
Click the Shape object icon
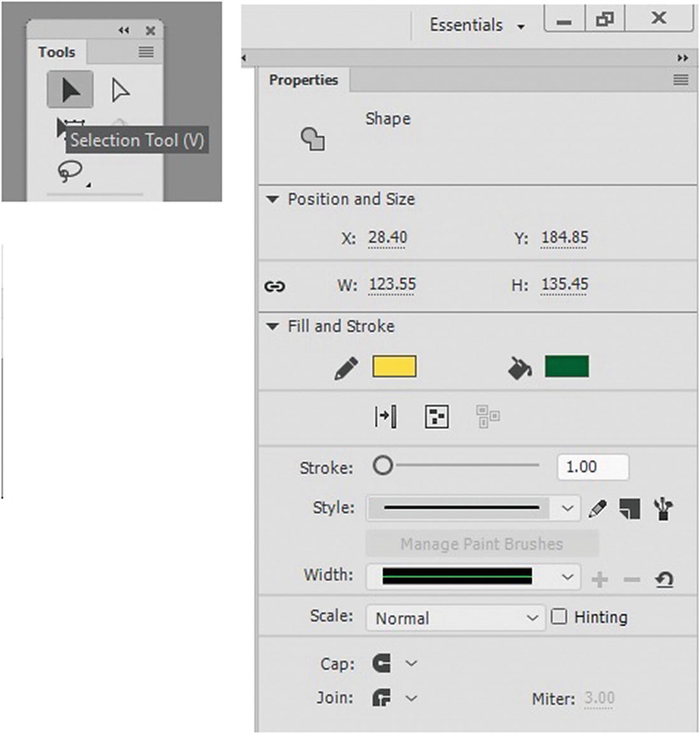click(312, 139)
